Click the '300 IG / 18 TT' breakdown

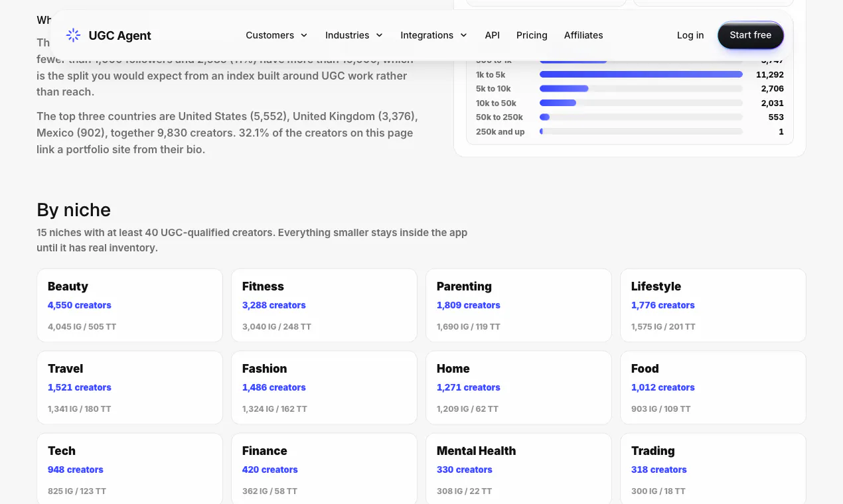(658, 491)
